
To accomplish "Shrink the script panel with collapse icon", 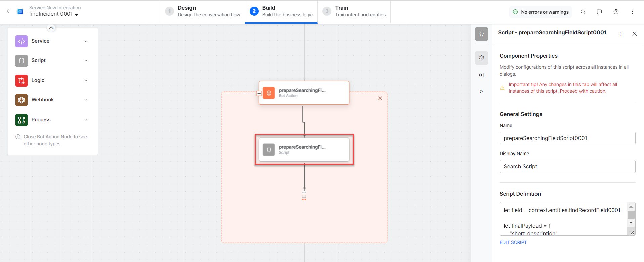I will 621,34.
